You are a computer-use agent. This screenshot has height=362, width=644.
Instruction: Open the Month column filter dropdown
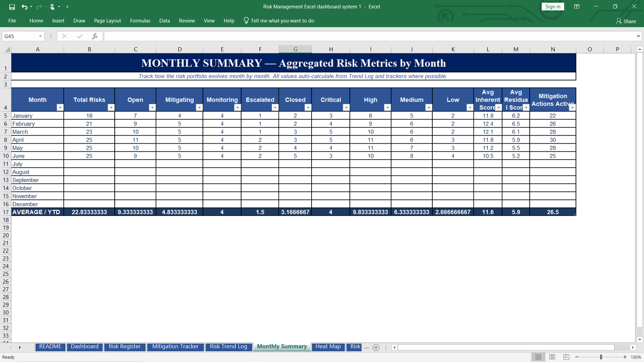60,107
